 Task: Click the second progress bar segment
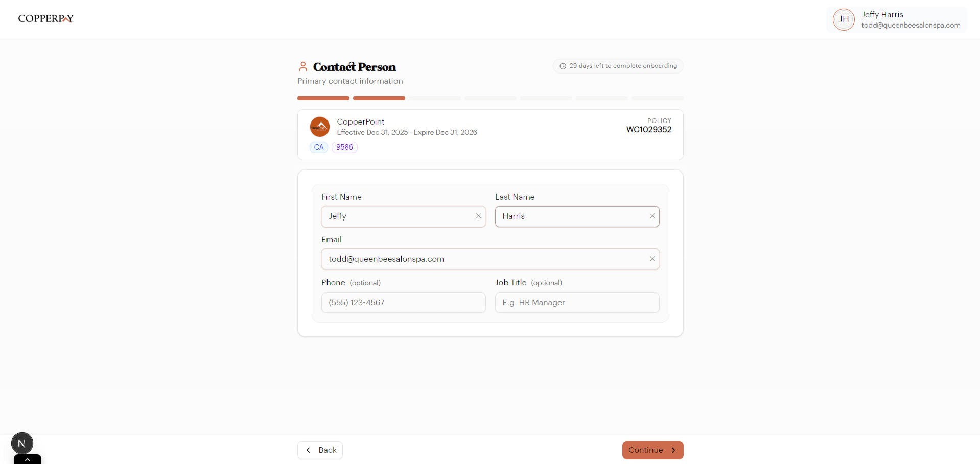click(379, 98)
